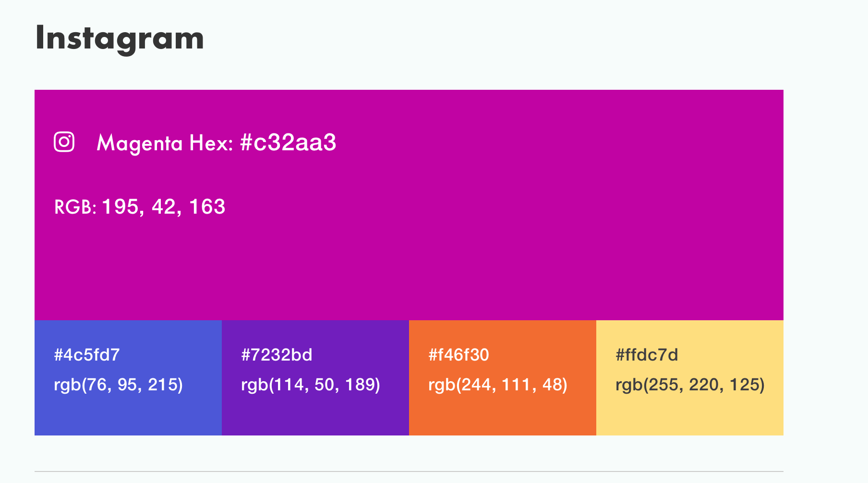Click the #4c5fd7 hex code
Image resolution: width=868 pixels, height=483 pixels.
(x=87, y=355)
